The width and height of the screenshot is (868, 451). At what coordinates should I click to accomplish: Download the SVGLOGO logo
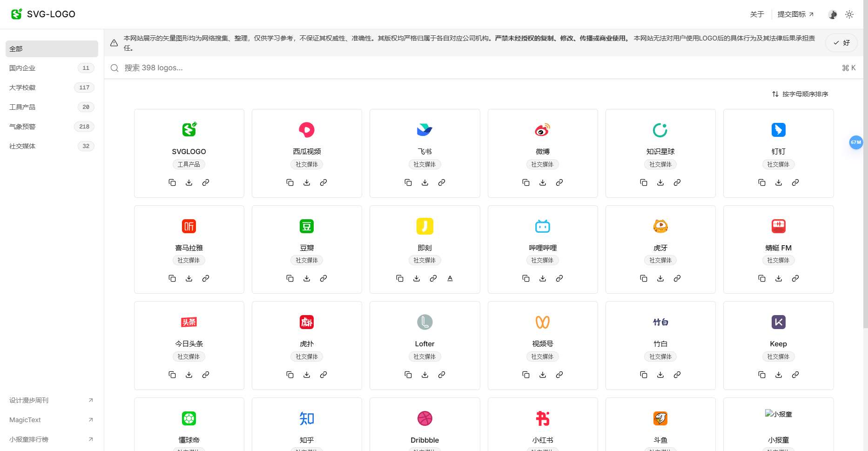coord(189,182)
